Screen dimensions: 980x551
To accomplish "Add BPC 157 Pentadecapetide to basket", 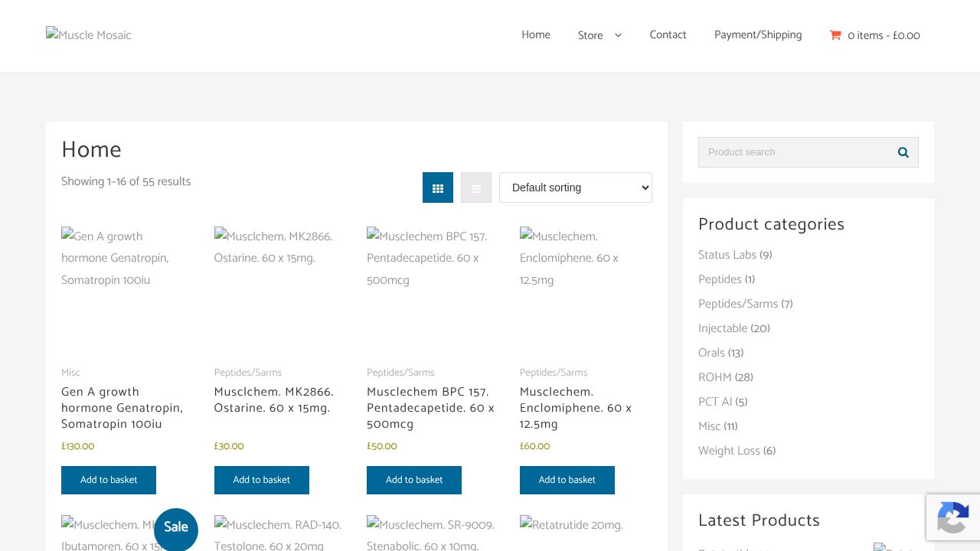I will pyautogui.click(x=414, y=481).
